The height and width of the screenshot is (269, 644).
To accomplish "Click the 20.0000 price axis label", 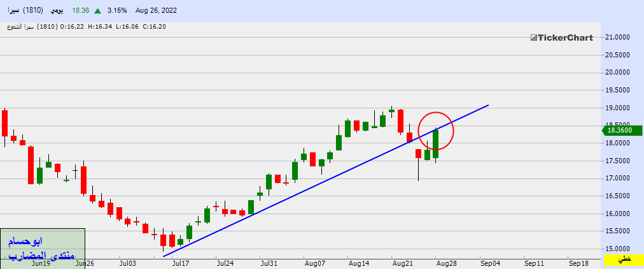I will (619, 73).
